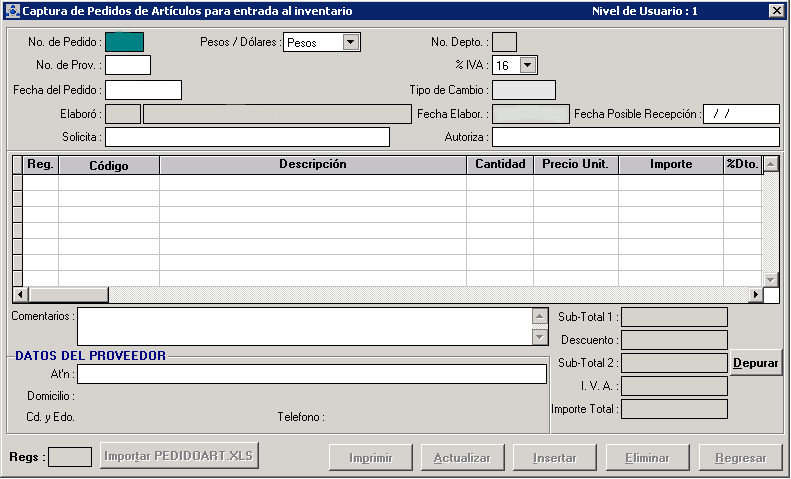Select the Fecha Posible Recepción field

(x=741, y=114)
